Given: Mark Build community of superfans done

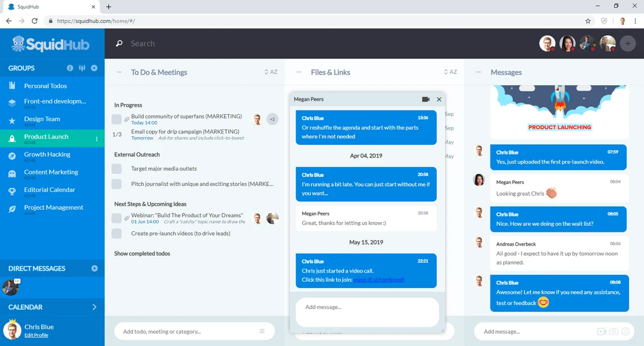Looking at the screenshot, I should coord(116,119).
